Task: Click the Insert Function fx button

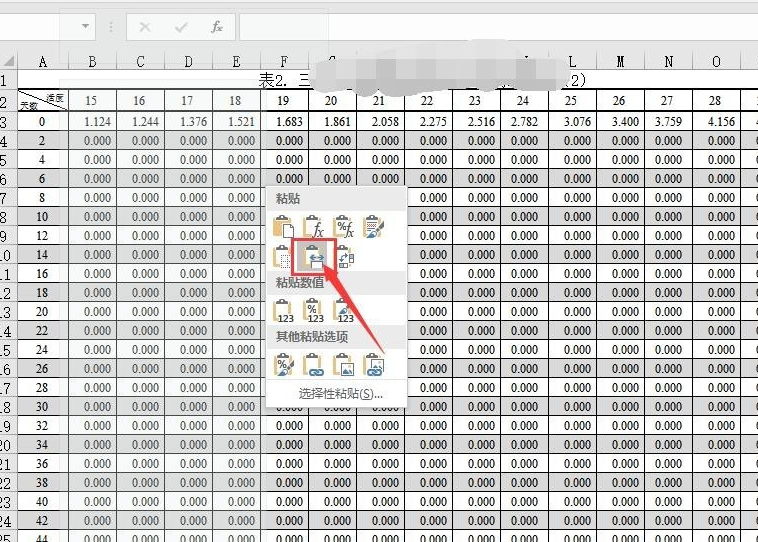Action: [217, 27]
